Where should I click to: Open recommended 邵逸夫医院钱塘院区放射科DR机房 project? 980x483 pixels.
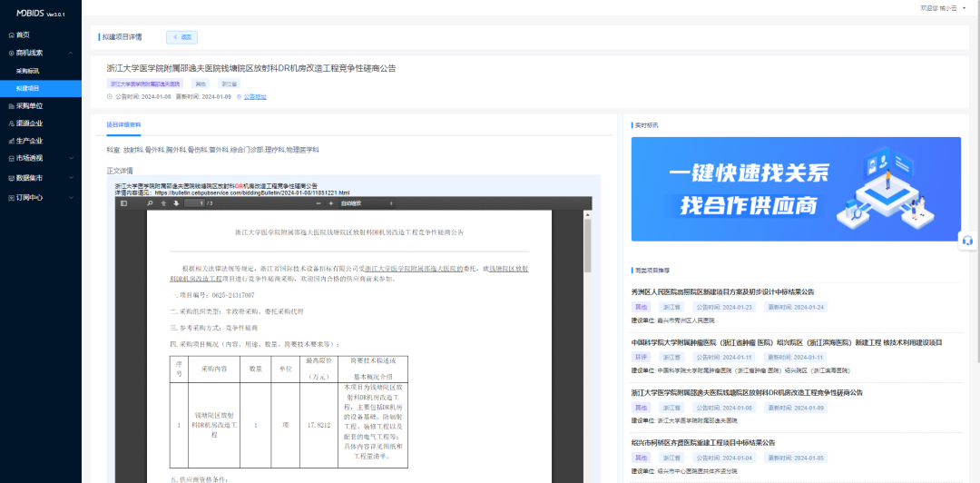(747, 392)
